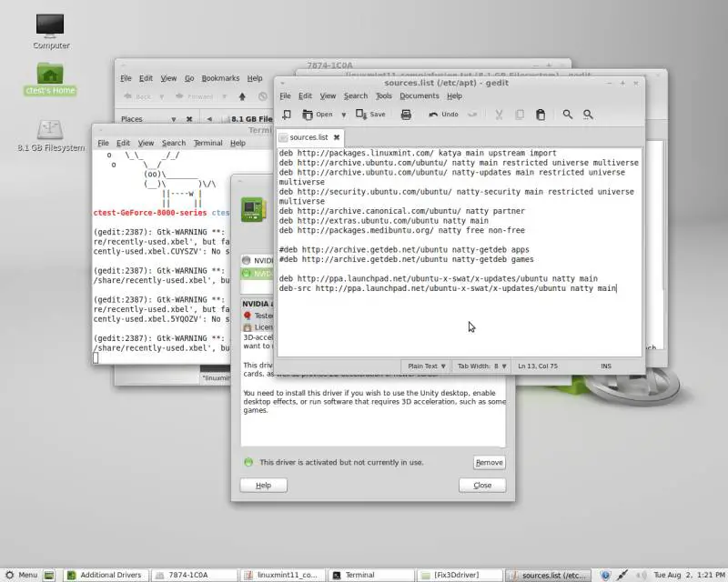Screen dimensions: 728x582
Task: Open the File menu in the file manager
Action: click(x=126, y=78)
